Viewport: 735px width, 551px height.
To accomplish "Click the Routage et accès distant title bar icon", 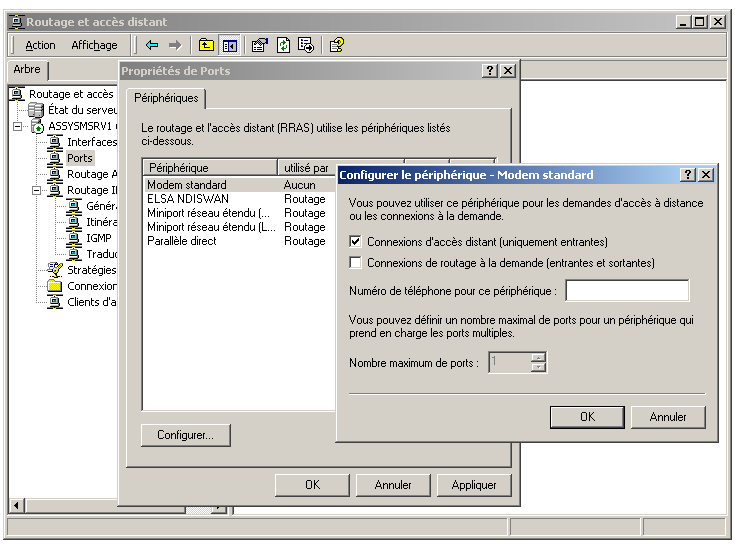I will coord(17,22).
